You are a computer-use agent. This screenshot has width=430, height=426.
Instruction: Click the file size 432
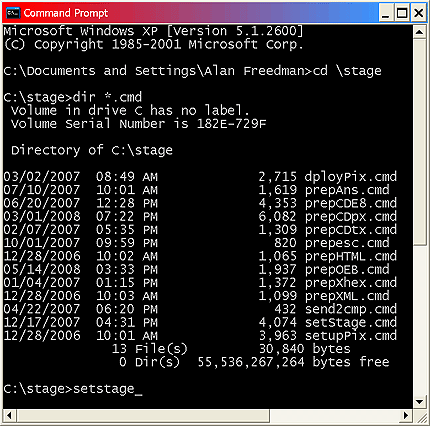point(285,309)
